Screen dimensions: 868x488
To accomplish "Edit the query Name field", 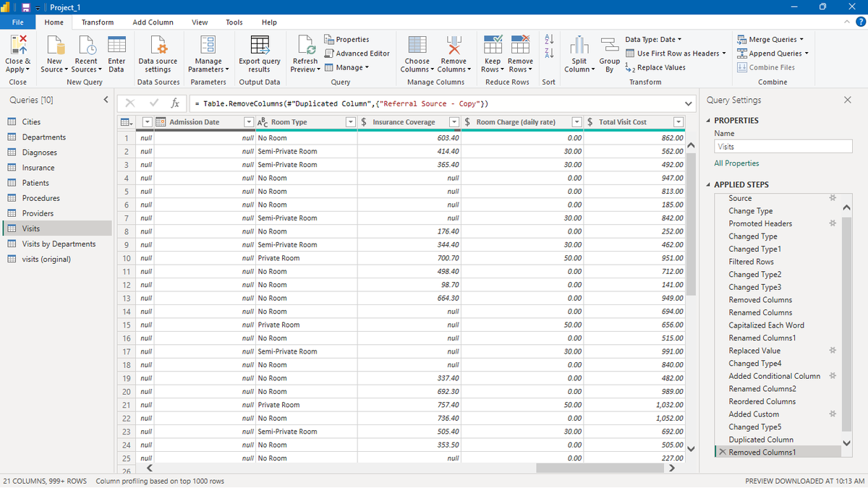I will point(783,146).
